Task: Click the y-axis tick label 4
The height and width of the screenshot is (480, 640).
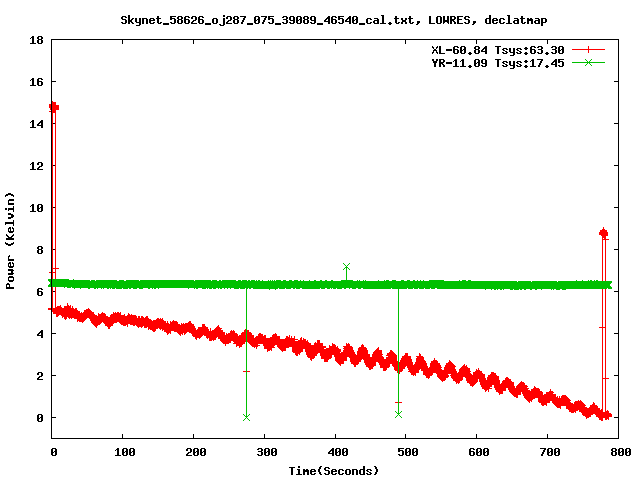Action: [40, 334]
